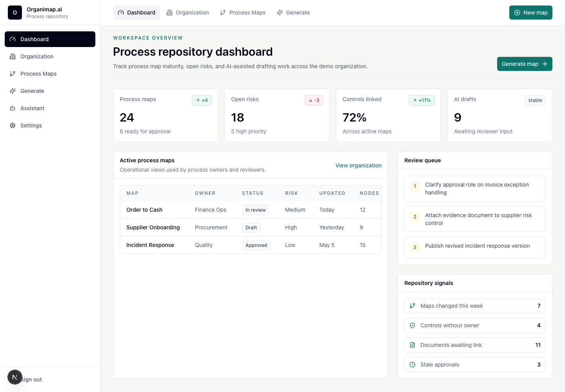This screenshot has height=392, width=565.
Task: Click 5 high priority text
Action: (x=249, y=131)
